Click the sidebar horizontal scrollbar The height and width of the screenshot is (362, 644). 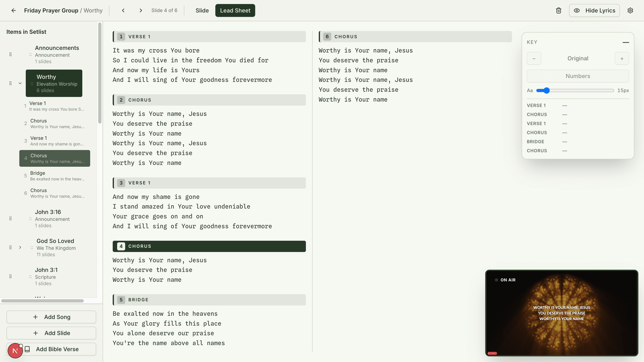click(42, 301)
